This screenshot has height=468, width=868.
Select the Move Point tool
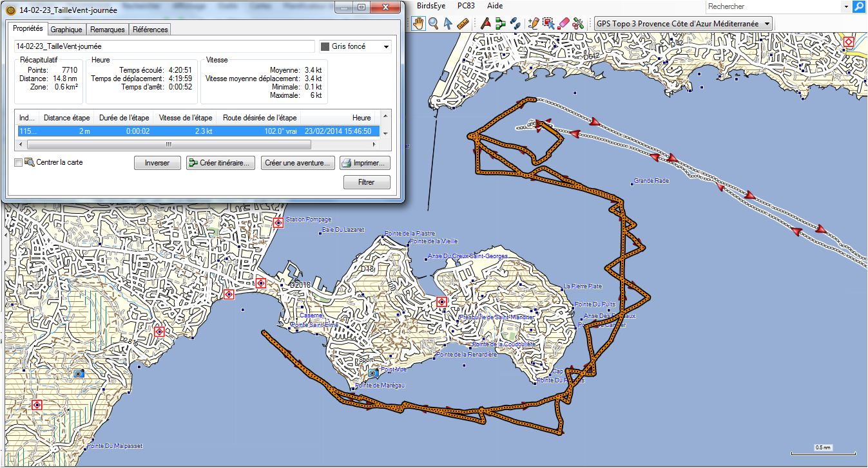tap(548, 23)
